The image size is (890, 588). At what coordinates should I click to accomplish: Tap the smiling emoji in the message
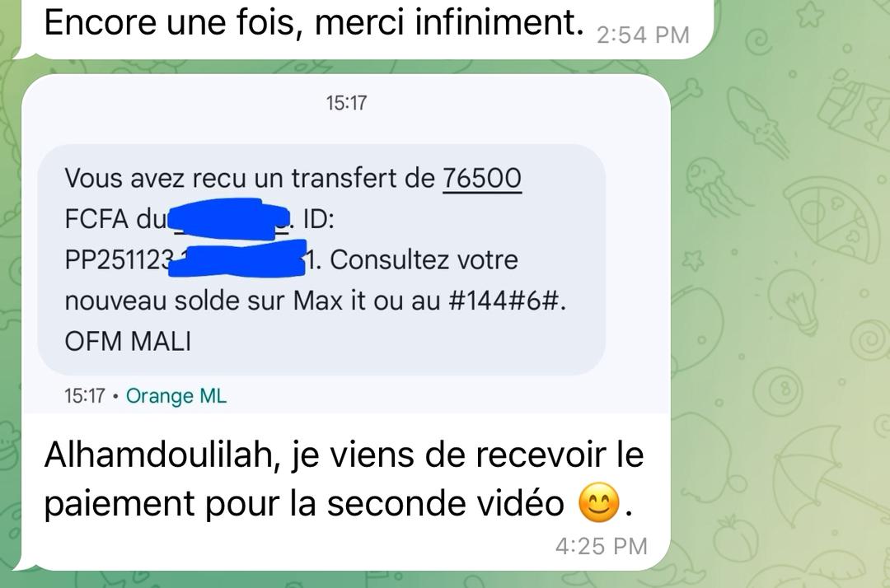coord(598,503)
